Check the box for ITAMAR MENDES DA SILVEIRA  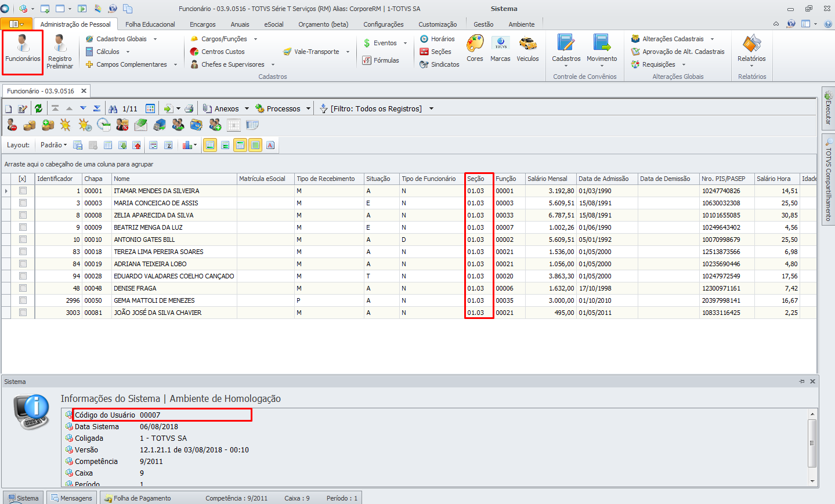(x=23, y=191)
